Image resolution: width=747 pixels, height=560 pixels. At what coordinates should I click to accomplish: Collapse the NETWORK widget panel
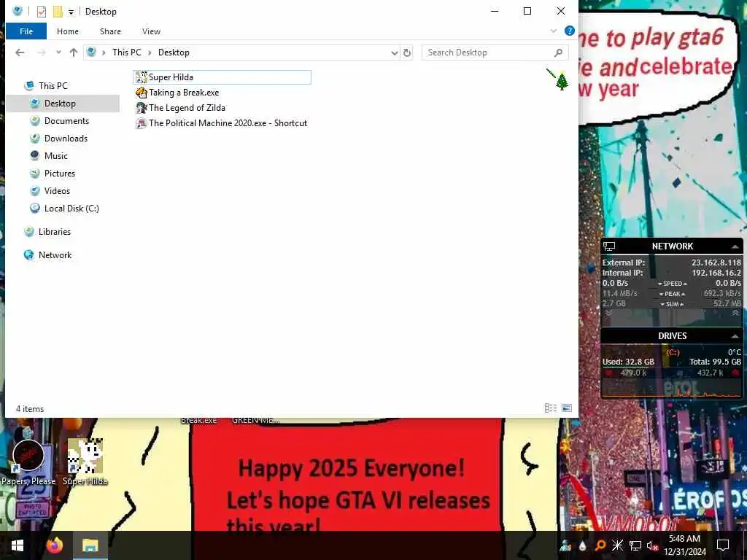click(x=735, y=246)
